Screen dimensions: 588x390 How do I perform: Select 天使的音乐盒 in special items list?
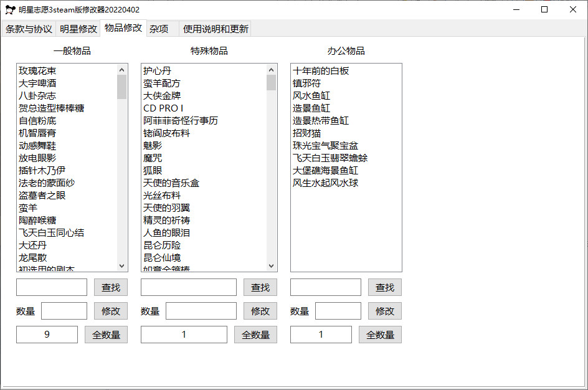point(171,183)
